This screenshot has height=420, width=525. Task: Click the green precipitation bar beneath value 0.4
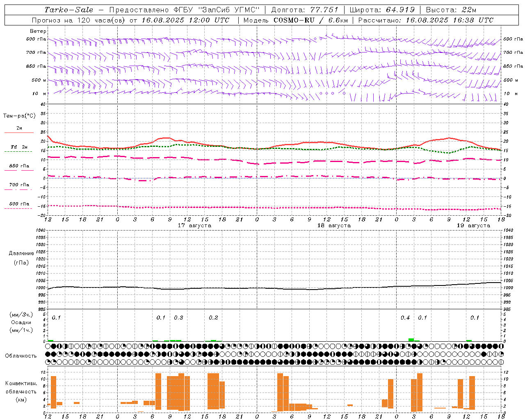411,340
